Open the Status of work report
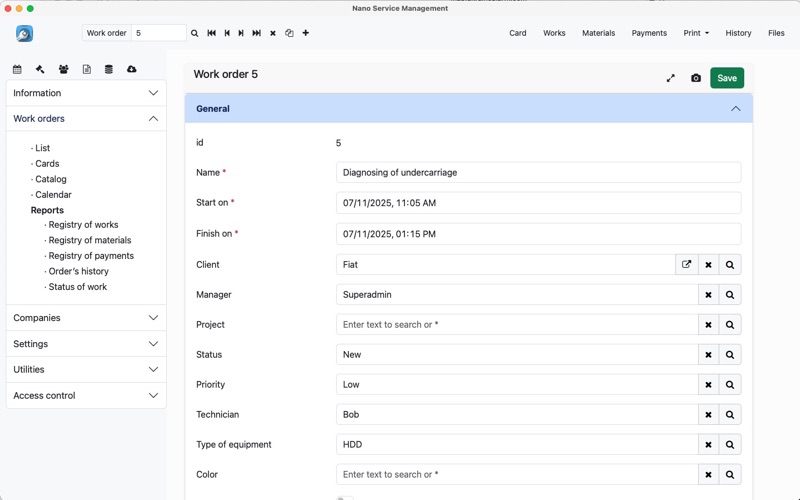The height and width of the screenshot is (500, 800). [78, 287]
